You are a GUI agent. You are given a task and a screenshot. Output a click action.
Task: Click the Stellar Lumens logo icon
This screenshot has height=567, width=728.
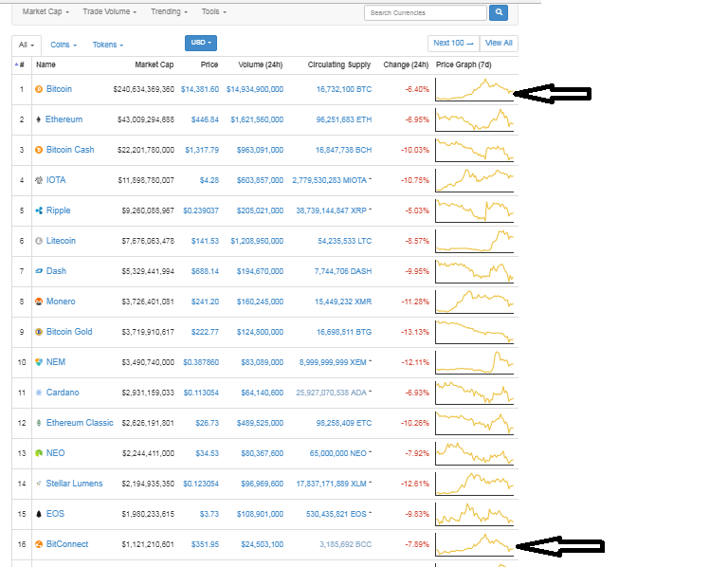coord(39,484)
